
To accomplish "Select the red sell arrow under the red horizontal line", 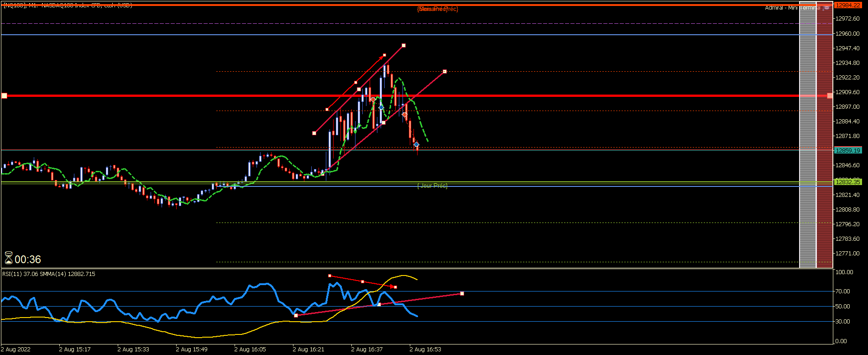I will click(x=373, y=99).
